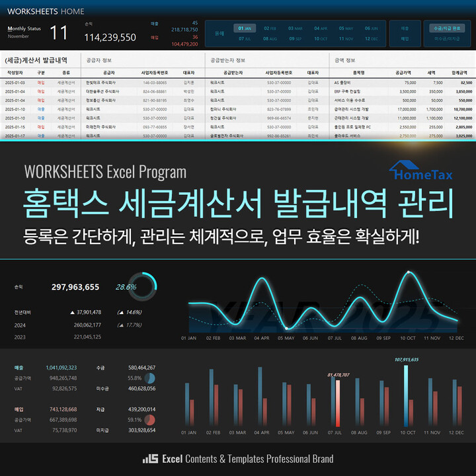The height and width of the screenshot is (476, 476).
Task: Click the 107,915,635 bar chart data label
Action: [407, 360]
